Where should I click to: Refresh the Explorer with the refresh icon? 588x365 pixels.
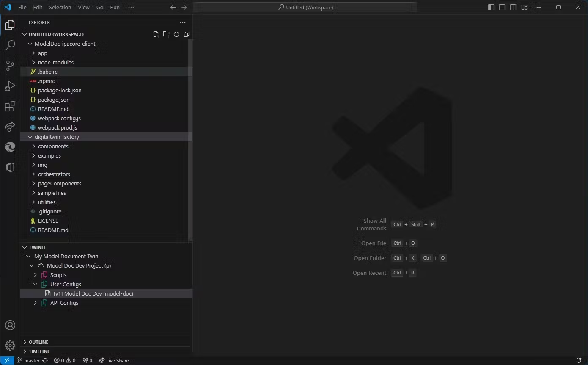[176, 34]
